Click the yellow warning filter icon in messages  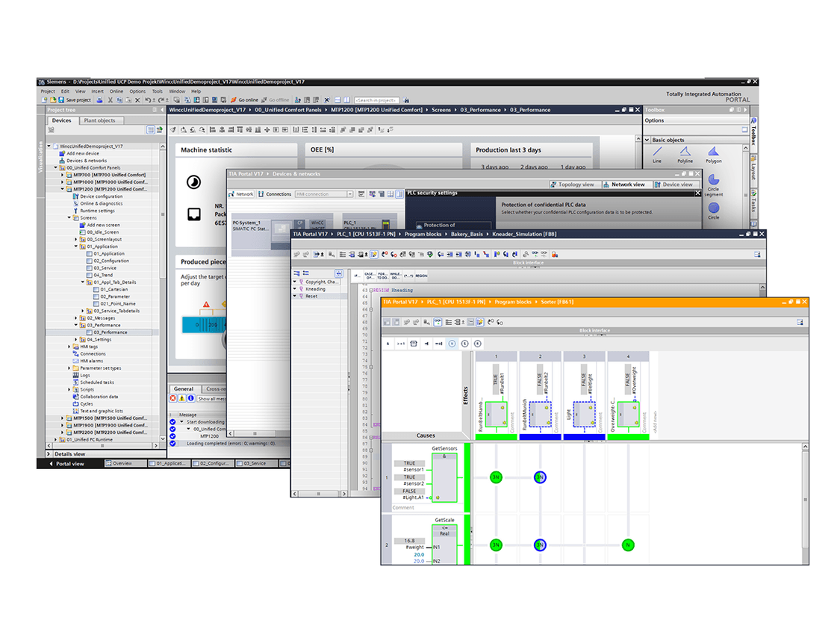pyautogui.click(x=181, y=399)
